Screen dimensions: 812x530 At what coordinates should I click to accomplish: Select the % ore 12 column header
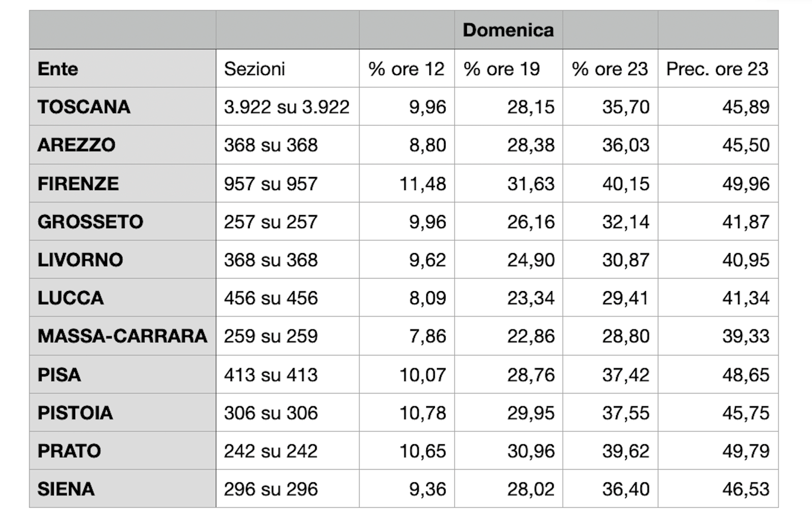tap(407, 69)
